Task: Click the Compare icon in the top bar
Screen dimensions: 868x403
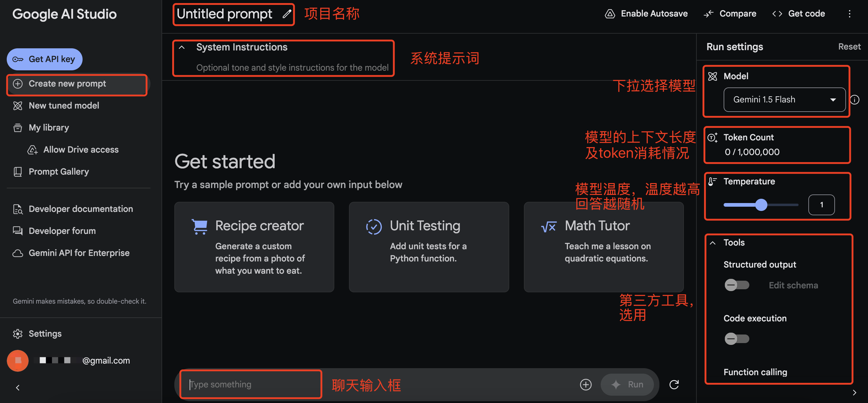Action: [708, 14]
